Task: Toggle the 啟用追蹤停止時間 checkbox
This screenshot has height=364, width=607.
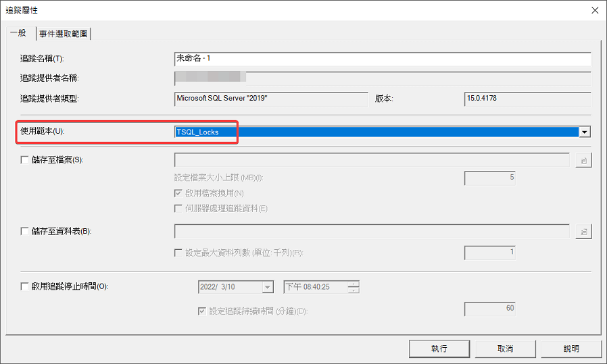Action: coord(25,286)
